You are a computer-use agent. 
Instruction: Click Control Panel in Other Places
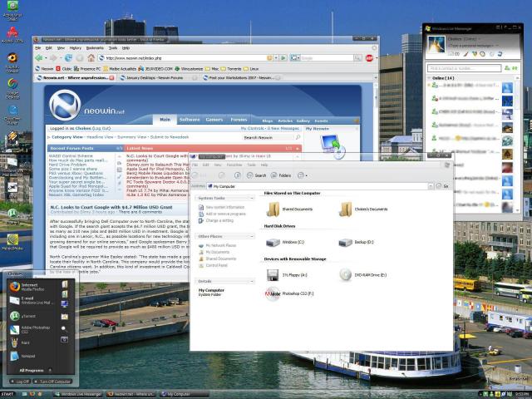coord(213,265)
